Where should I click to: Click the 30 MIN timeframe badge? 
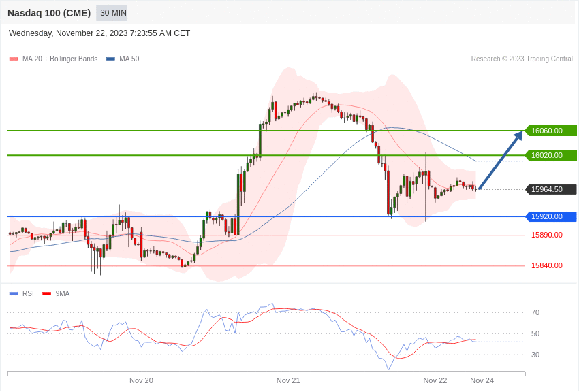(112, 13)
